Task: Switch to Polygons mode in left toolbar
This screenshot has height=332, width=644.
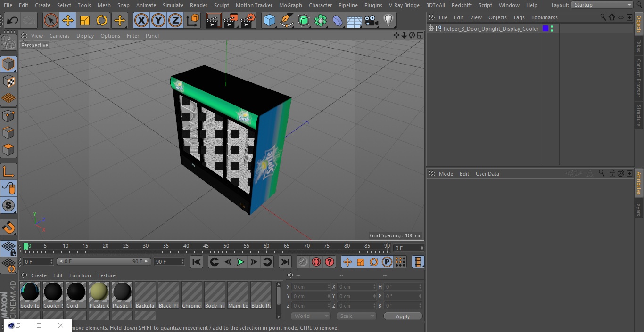Action: [x=8, y=150]
